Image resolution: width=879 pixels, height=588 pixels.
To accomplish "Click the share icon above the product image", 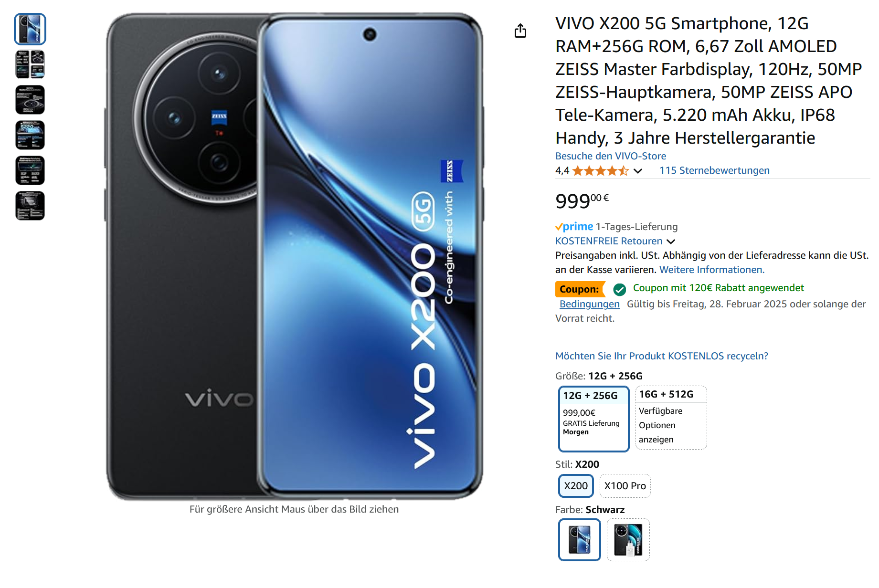I will (x=520, y=31).
